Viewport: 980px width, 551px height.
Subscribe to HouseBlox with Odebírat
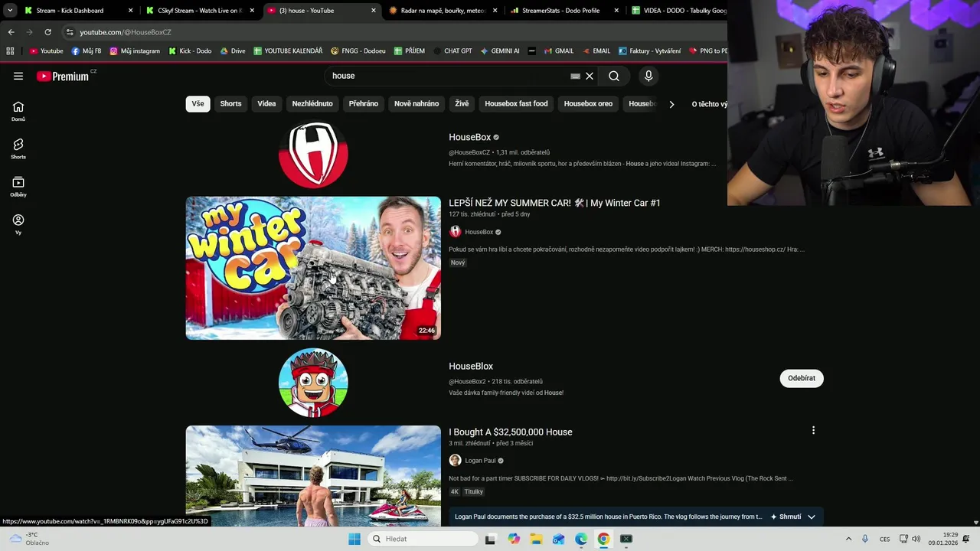point(802,378)
